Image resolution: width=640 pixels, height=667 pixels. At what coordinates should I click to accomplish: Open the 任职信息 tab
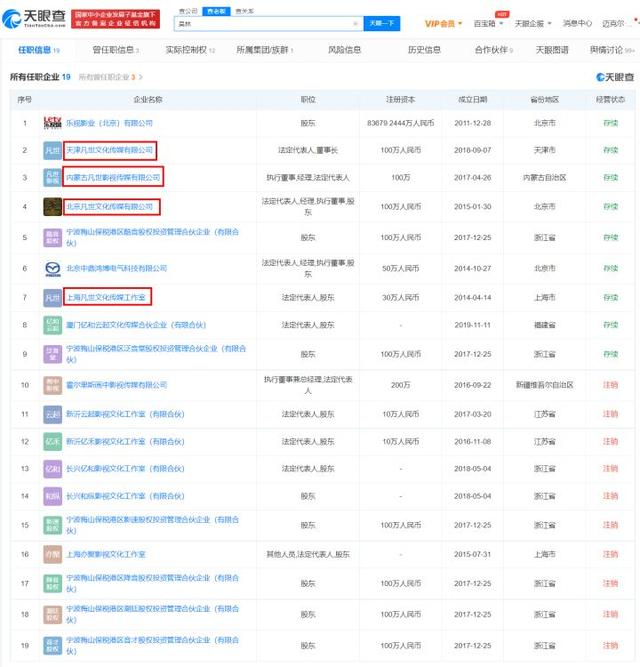click(x=38, y=50)
